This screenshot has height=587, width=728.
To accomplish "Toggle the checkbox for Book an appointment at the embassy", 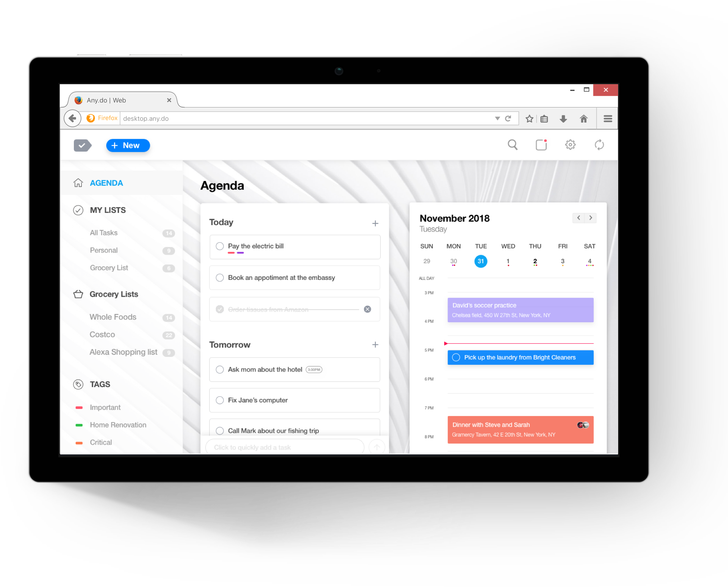I will tap(220, 277).
